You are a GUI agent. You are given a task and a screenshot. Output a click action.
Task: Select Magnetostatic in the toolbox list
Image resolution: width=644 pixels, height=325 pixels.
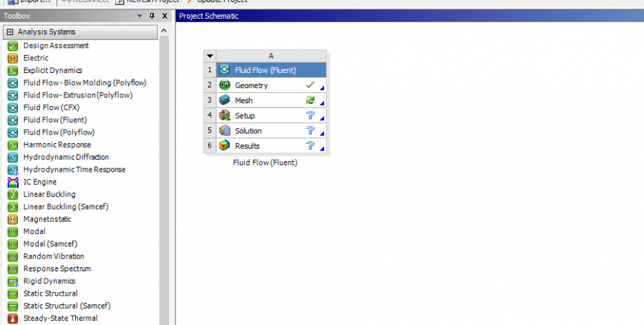pos(47,219)
